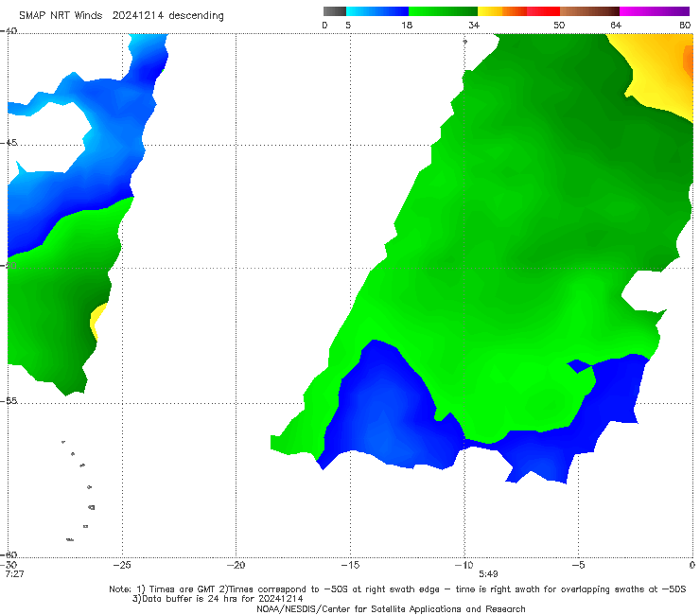Click the 'Times are GMT' note line
Viewport: 700px width, 615px height.
click(x=397, y=589)
